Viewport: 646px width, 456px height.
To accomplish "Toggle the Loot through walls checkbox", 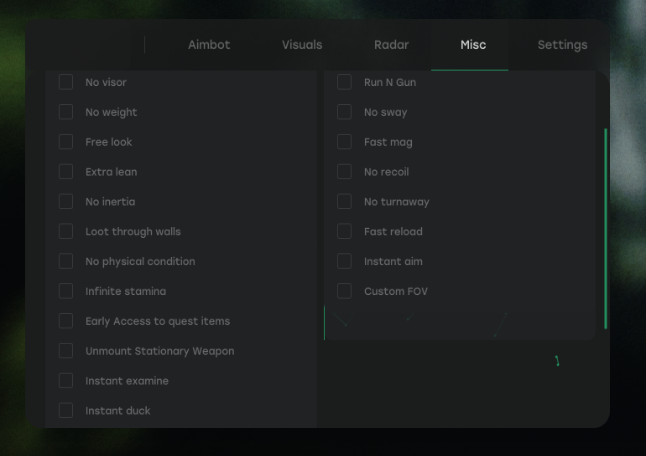I will tap(66, 232).
